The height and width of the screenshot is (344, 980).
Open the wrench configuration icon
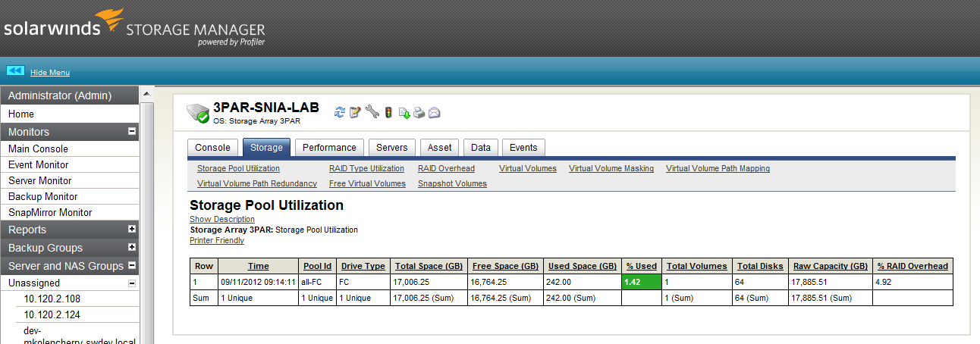point(372,112)
